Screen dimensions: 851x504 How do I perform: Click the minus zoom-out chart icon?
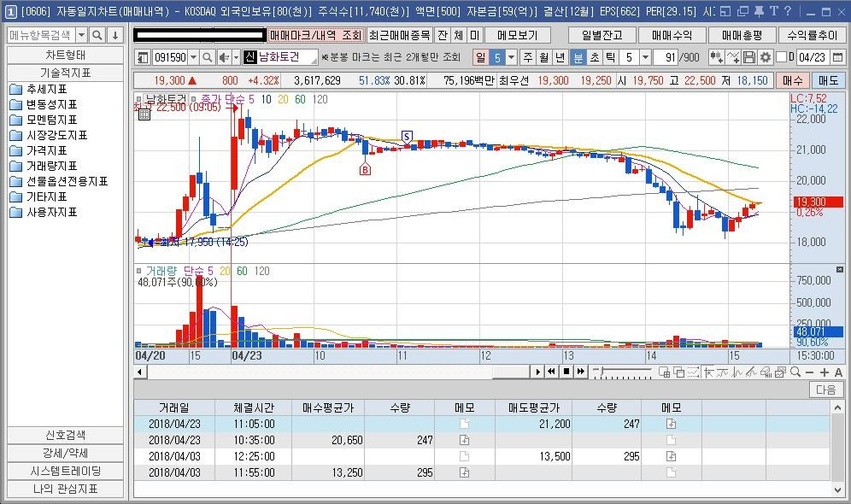click(x=810, y=372)
